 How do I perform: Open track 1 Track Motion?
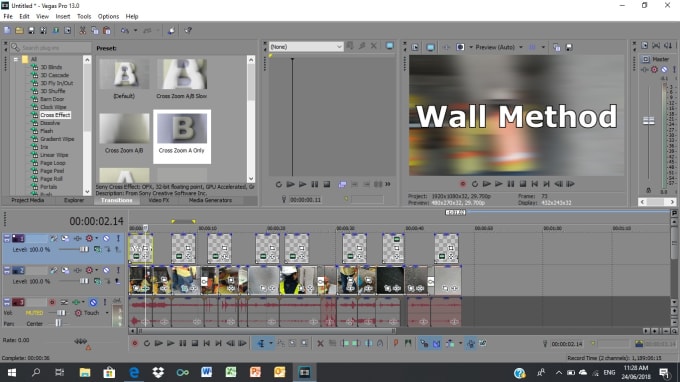coord(65,238)
